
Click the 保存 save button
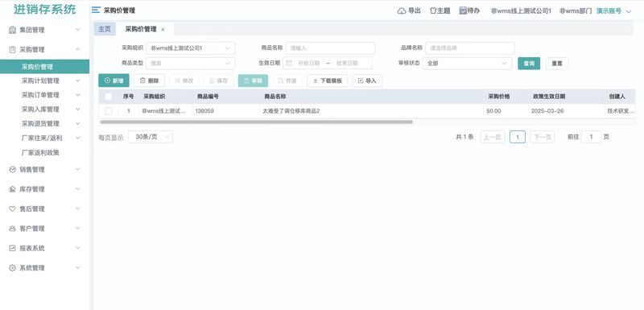(218, 81)
